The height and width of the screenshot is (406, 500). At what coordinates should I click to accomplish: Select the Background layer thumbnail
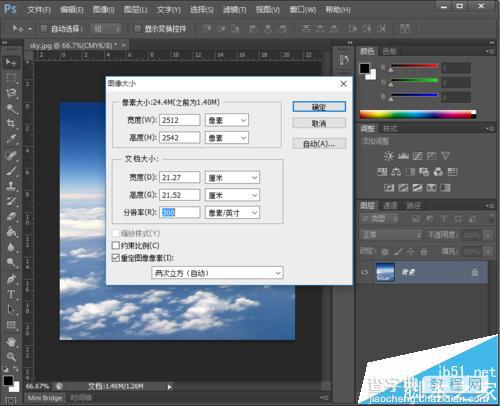(x=385, y=272)
